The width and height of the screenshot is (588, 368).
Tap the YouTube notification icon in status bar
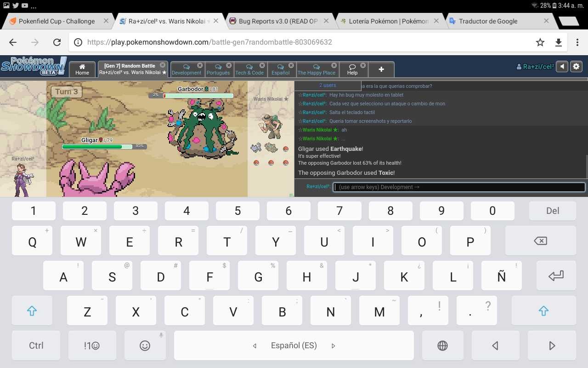[24, 6]
